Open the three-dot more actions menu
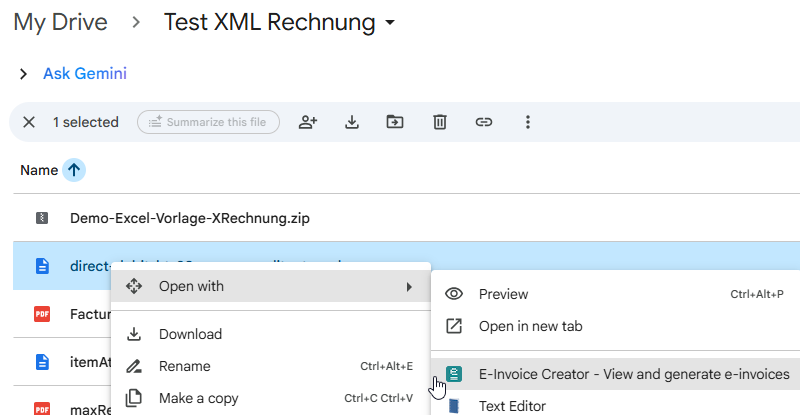 pyautogui.click(x=527, y=122)
